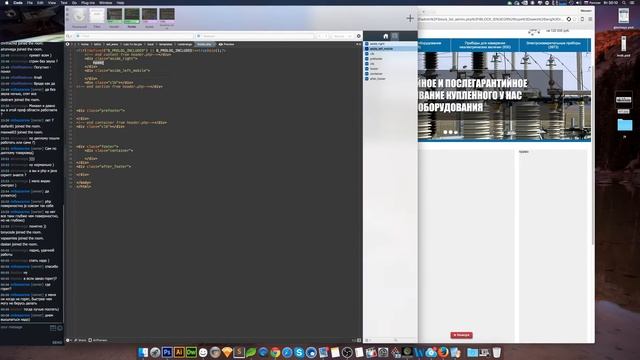Click the browser address bar
The height and width of the screenshot is (360, 640).
[x=491, y=19]
